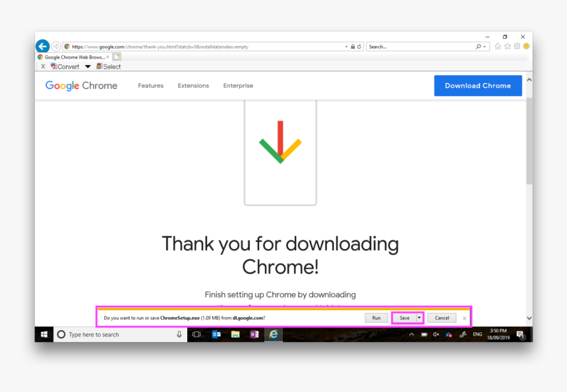Click the vertical scrollbar thumb

coord(529,141)
